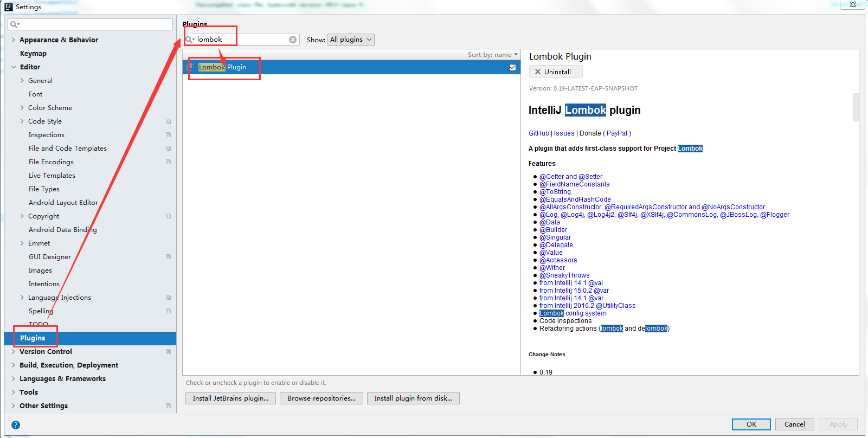Expand the Appearance & Behavior section

point(14,40)
